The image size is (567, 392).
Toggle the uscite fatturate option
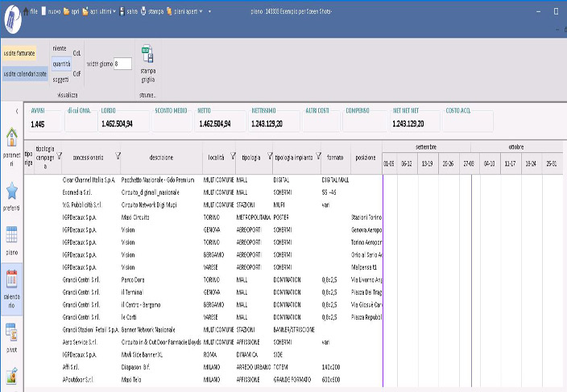tap(19, 52)
